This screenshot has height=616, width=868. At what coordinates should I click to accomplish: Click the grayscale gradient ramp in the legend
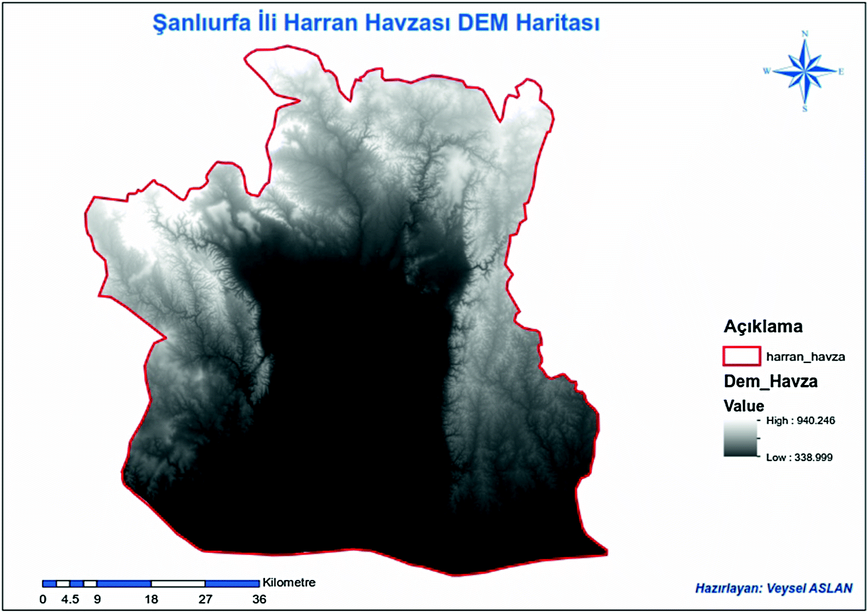click(x=742, y=439)
